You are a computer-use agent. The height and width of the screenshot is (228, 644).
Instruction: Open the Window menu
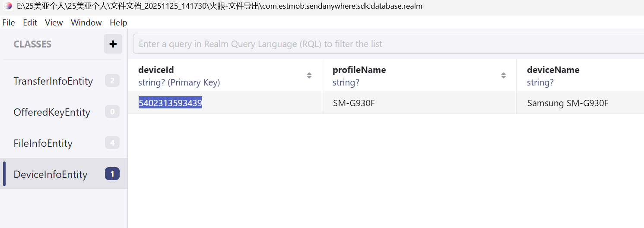(x=86, y=22)
